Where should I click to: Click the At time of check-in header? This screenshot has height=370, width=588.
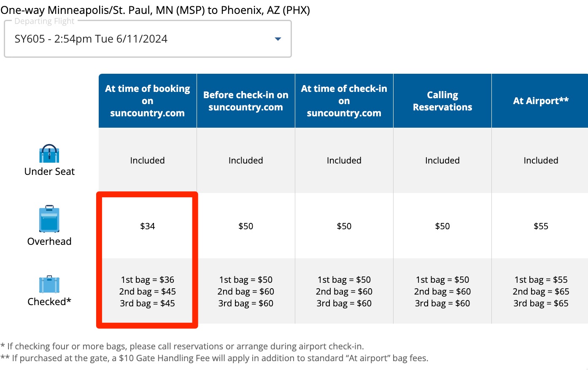pos(344,101)
